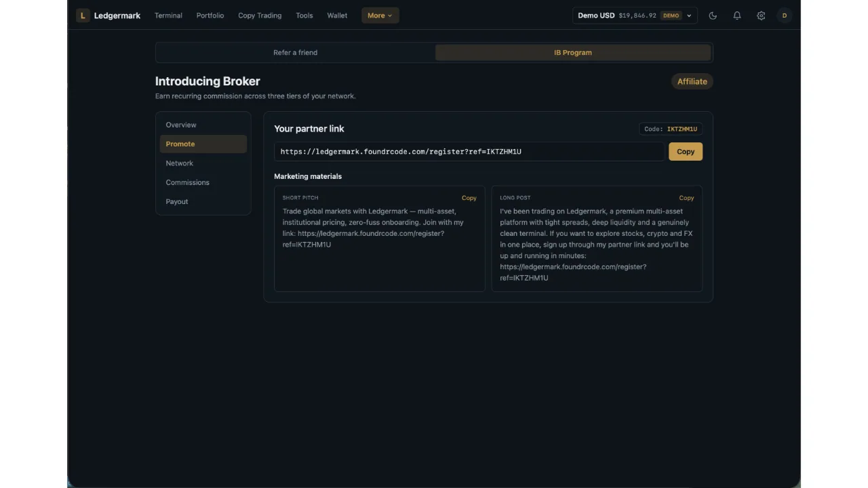Screen dimensions: 868x488
Task: Open the Overview sidebar section
Action: click(x=203, y=125)
